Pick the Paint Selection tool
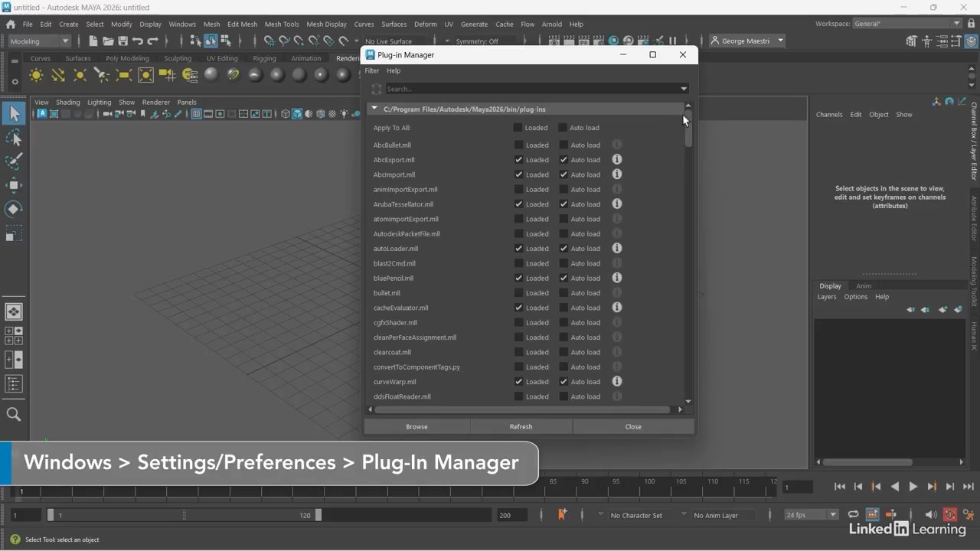 pyautogui.click(x=14, y=161)
